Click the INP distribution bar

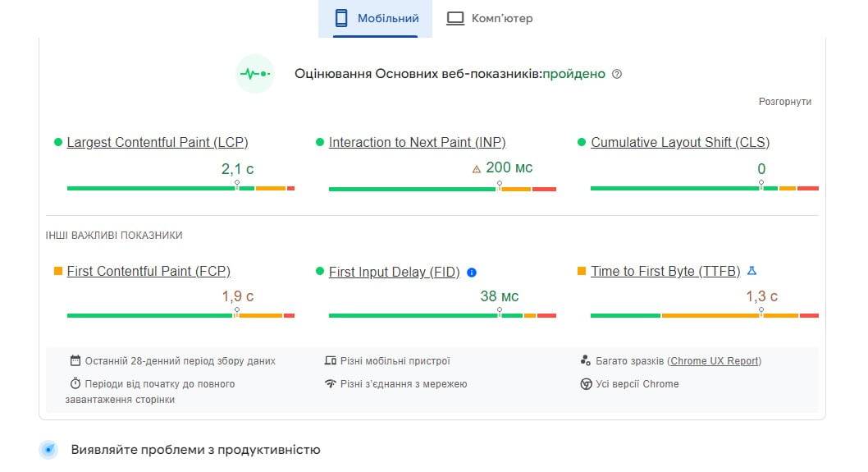[442, 189]
